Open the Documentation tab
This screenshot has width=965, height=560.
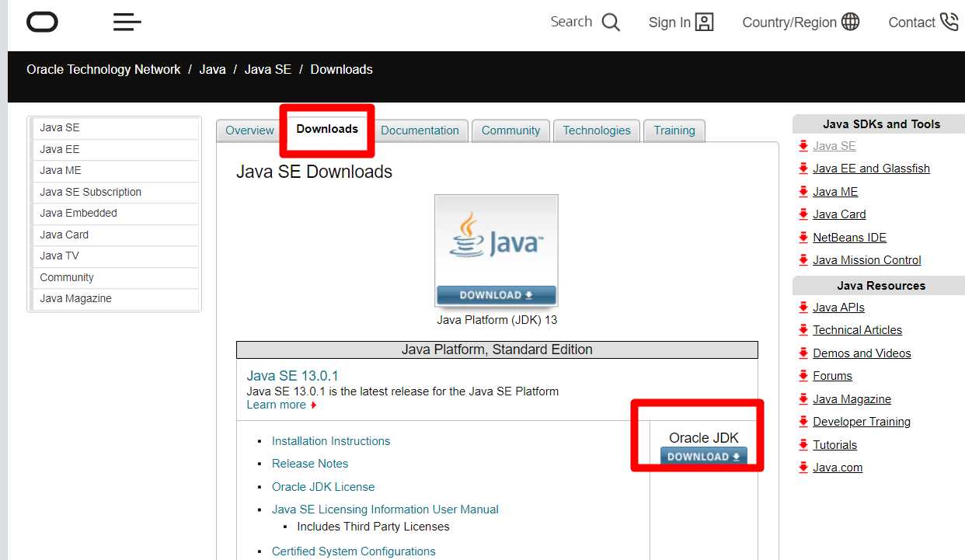tap(420, 130)
